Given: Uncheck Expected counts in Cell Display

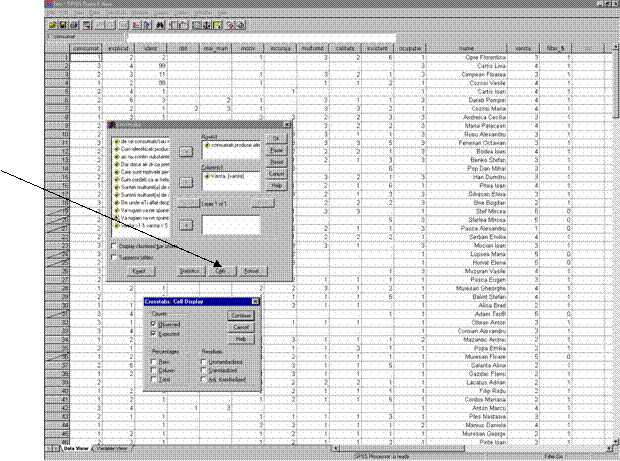Looking at the screenshot, I should click(x=154, y=334).
